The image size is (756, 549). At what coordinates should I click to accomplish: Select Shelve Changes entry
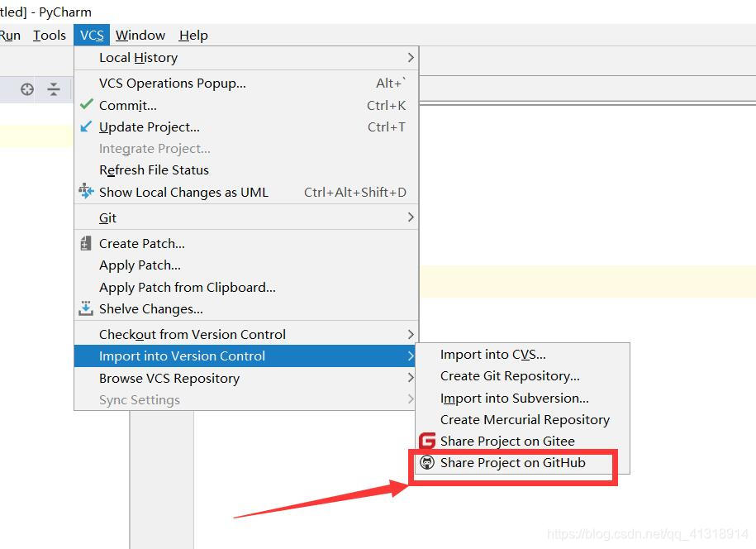pos(246,308)
